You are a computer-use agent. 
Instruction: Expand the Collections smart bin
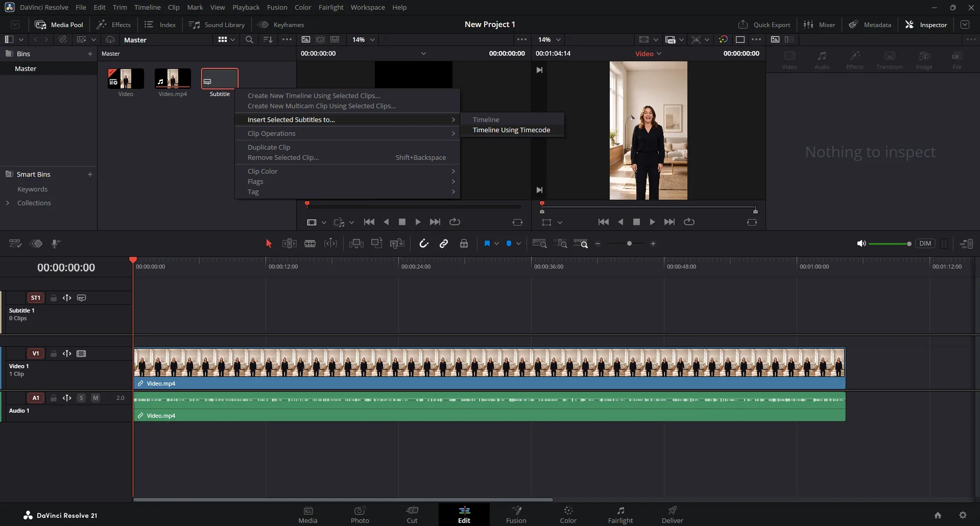point(8,203)
